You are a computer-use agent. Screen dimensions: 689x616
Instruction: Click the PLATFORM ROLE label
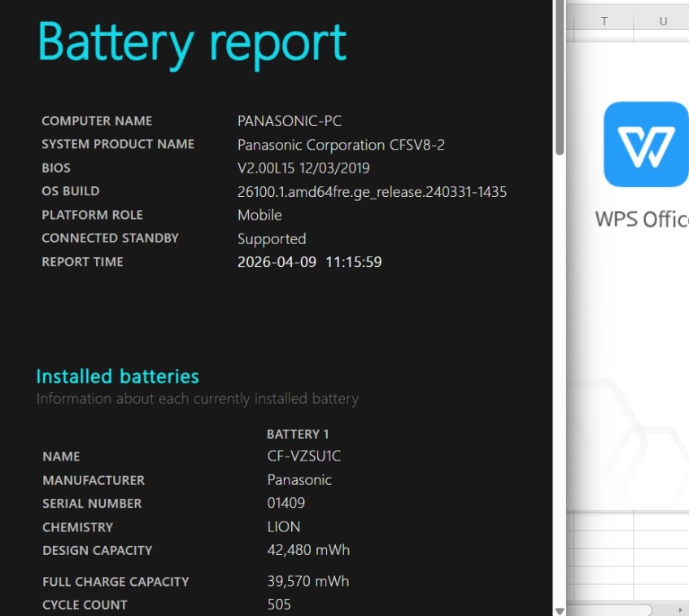(92, 215)
